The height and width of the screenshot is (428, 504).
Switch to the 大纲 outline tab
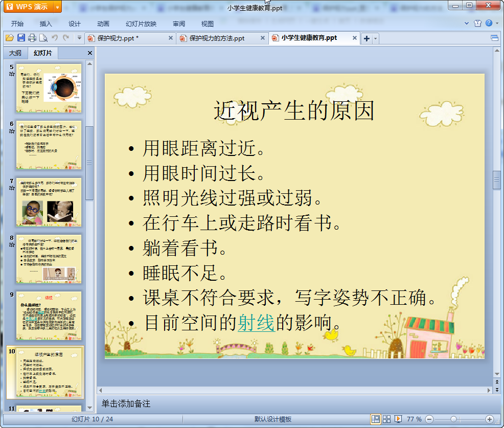15,53
